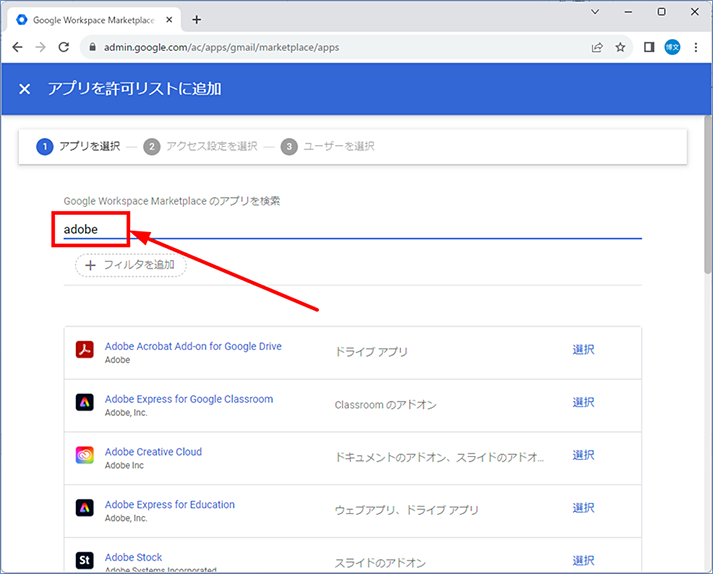This screenshot has width=713, height=574.
Task: Click step 3 ユーザーを選択
Action: [328, 146]
